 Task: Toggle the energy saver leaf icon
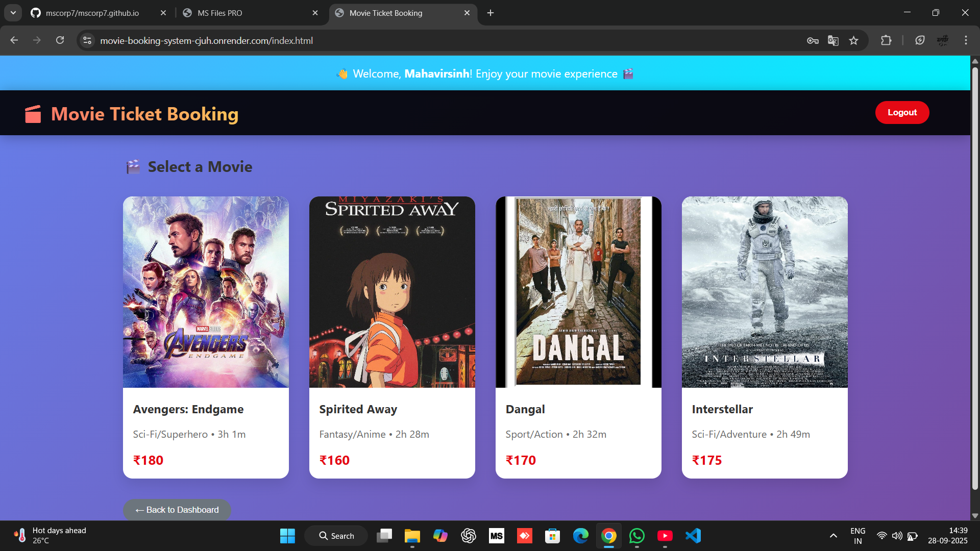[x=920, y=40]
